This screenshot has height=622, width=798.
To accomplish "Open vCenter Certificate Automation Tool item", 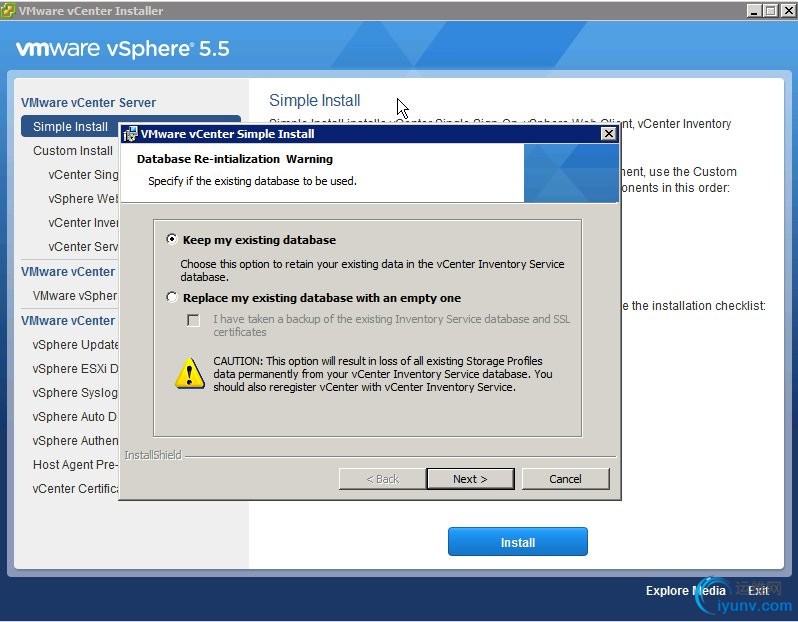I will (x=75, y=489).
